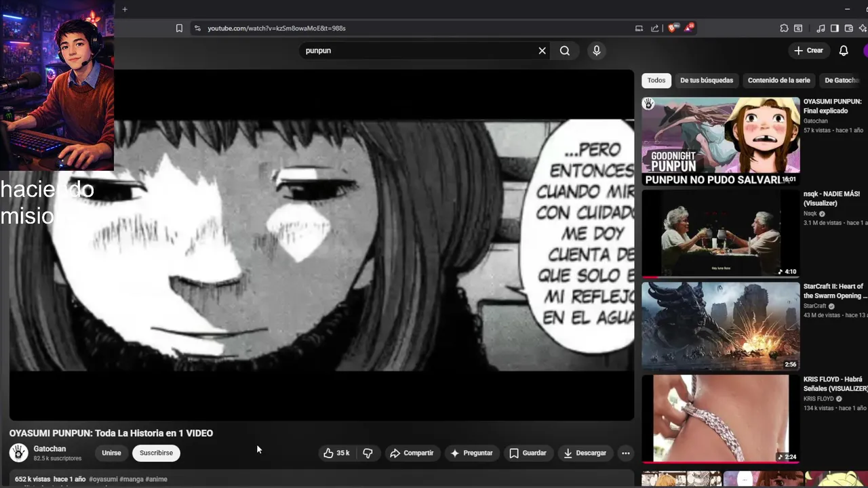868x488 pixels.
Task: Open StarCraft II: Heart of the Swarm title
Action: coord(835,291)
